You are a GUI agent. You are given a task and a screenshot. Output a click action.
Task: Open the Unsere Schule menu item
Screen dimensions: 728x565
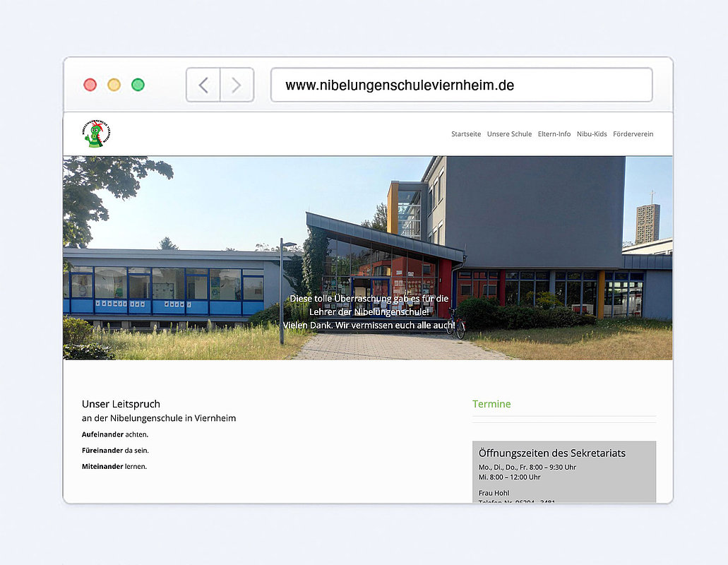tap(509, 134)
